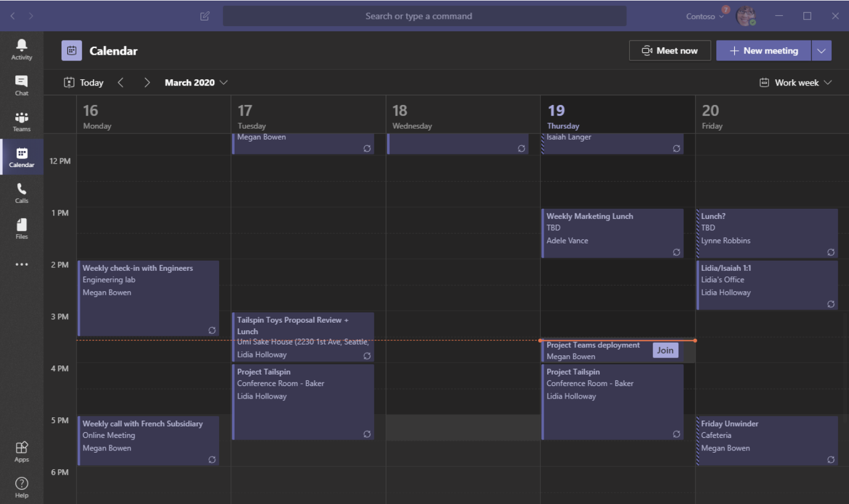Click the recurrence icon on Weekly Marketing Lunch
849x504 pixels.
tap(677, 251)
